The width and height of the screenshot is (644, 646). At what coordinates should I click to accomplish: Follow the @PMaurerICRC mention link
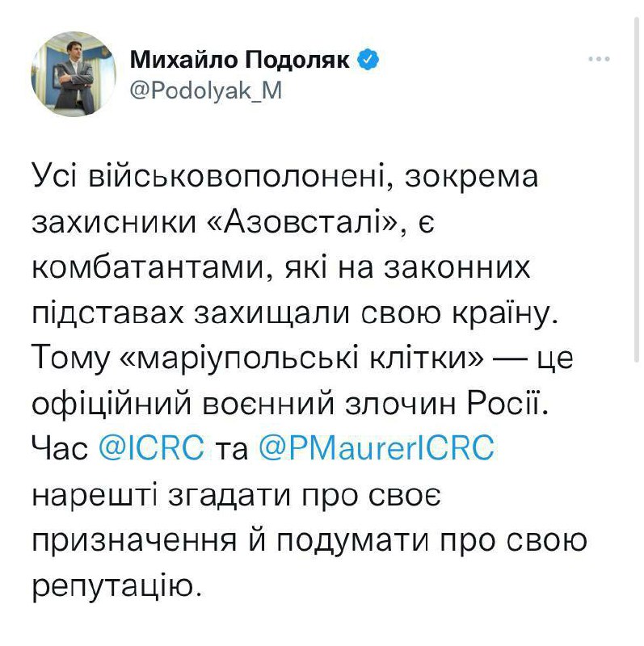[375, 447]
